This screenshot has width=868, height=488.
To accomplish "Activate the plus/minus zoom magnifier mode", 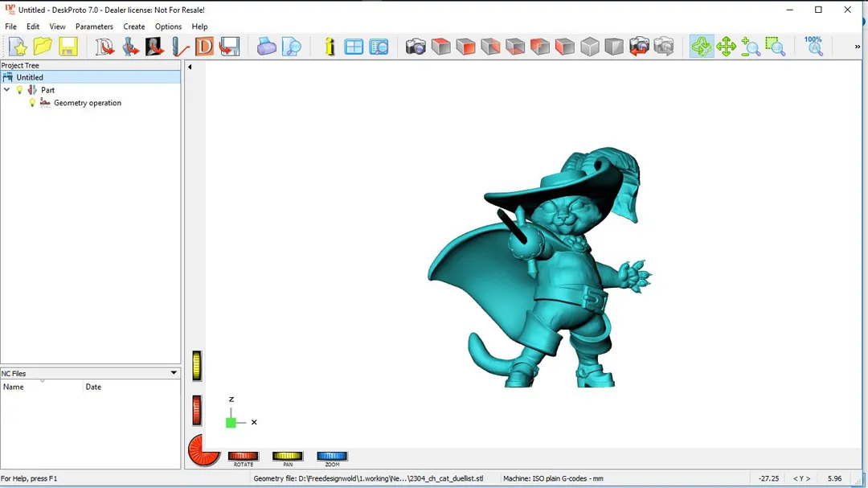I will click(751, 47).
